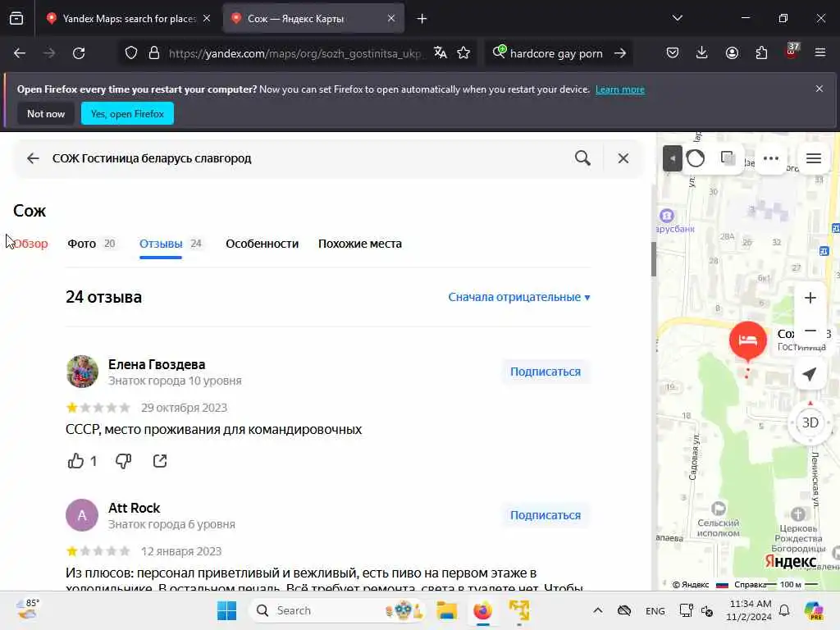Toggle the 3D map tilt control
Screen dimensions: 840x630
[810, 422]
